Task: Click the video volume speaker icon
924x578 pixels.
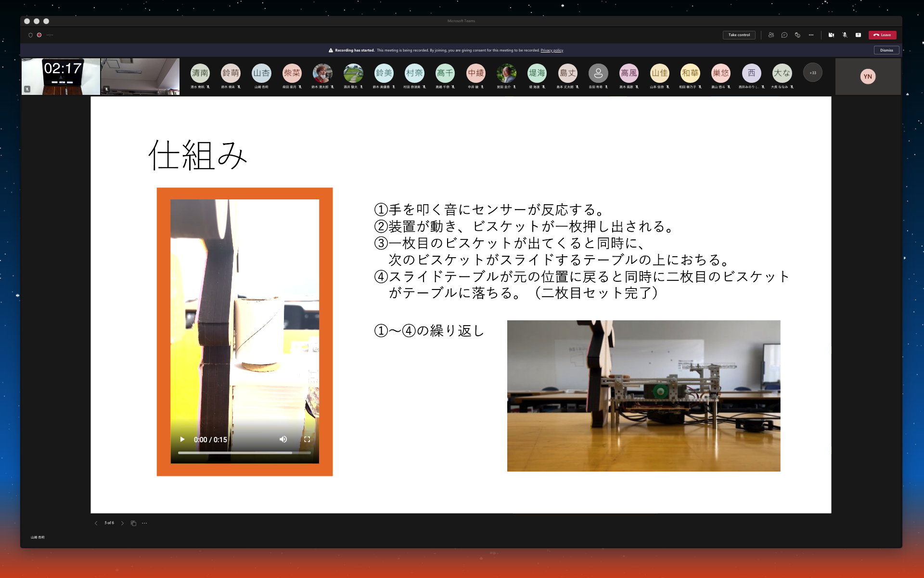Action: [283, 439]
